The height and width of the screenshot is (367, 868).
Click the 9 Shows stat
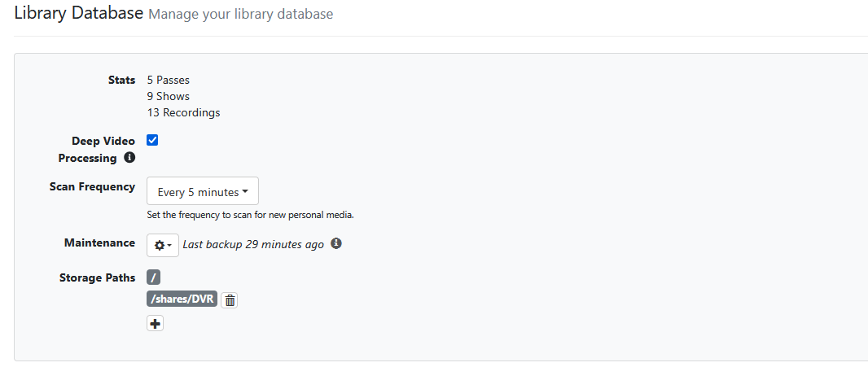(169, 96)
